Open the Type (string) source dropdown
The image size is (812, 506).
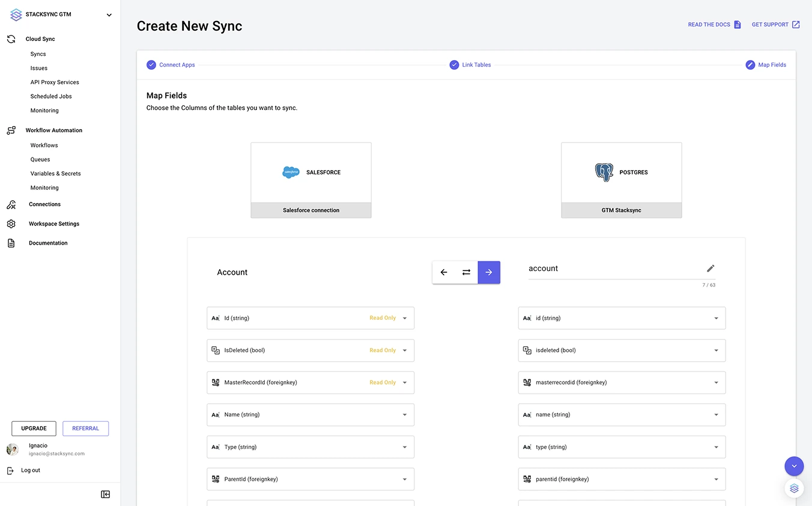(x=311, y=447)
